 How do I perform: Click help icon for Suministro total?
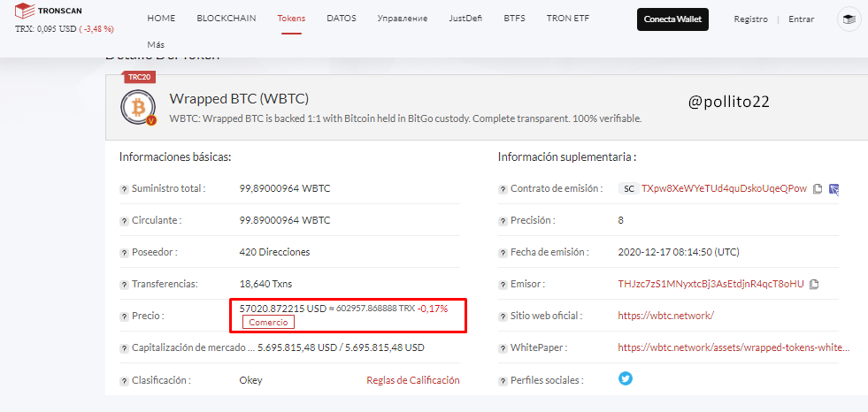(124, 189)
